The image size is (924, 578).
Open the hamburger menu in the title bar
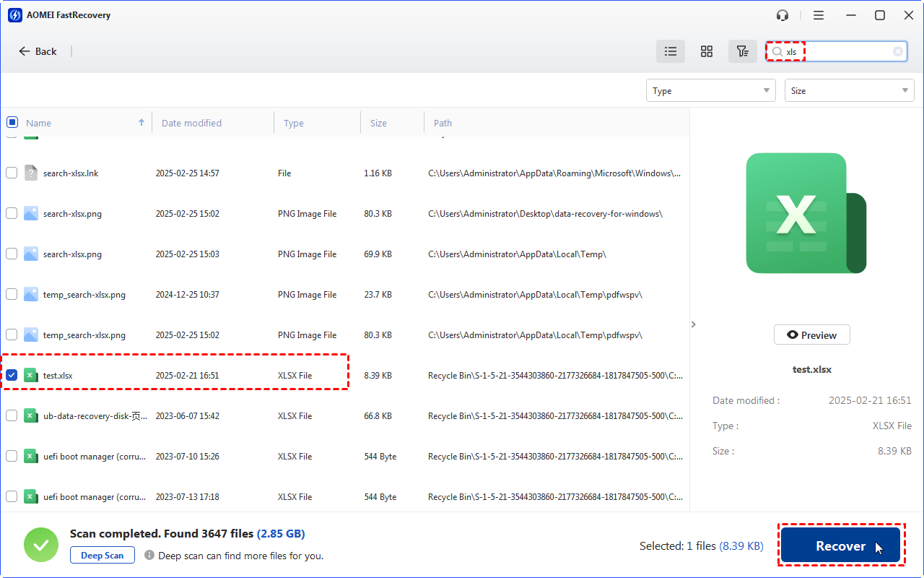click(819, 15)
